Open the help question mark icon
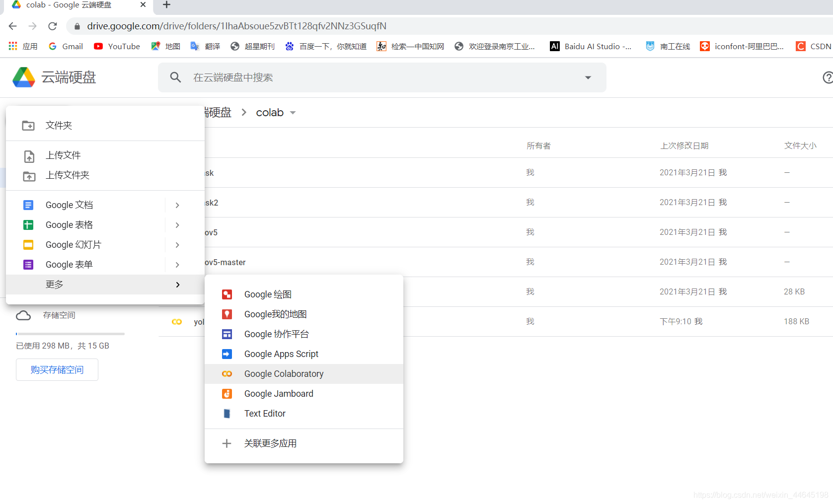833x504 pixels. [x=828, y=77]
